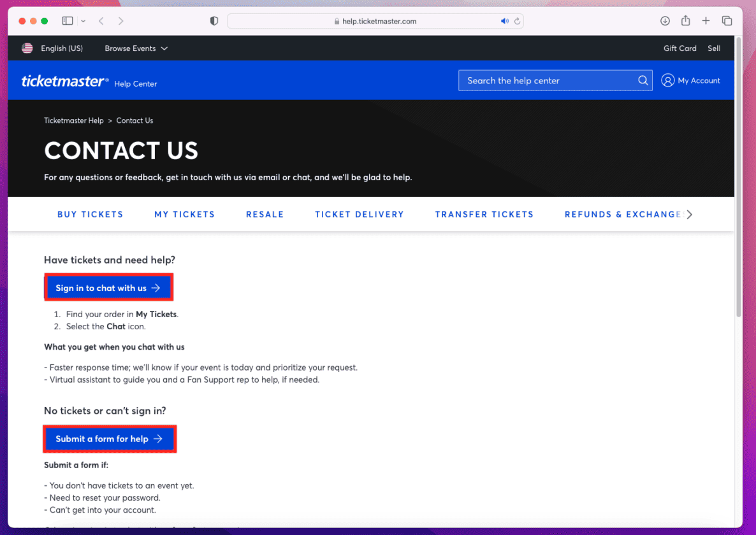Show all tabs using the tab overview icon
Viewport: 756px width, 535px height.
pos(727,20)
